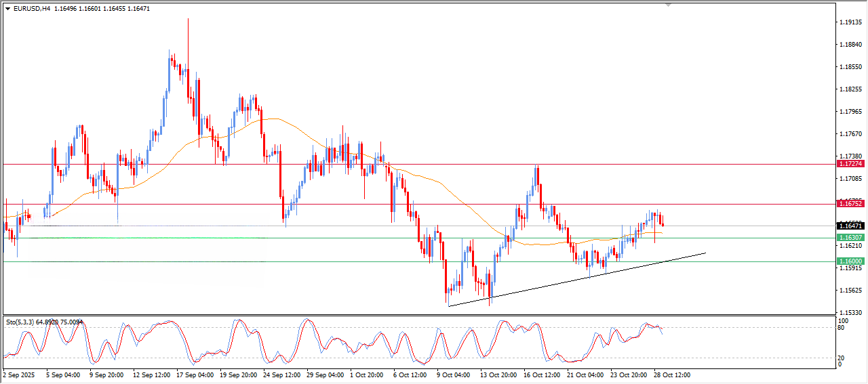868x384 pixels.
Task: Click the 1.15330 price scale label
Action: click(850, 312)
